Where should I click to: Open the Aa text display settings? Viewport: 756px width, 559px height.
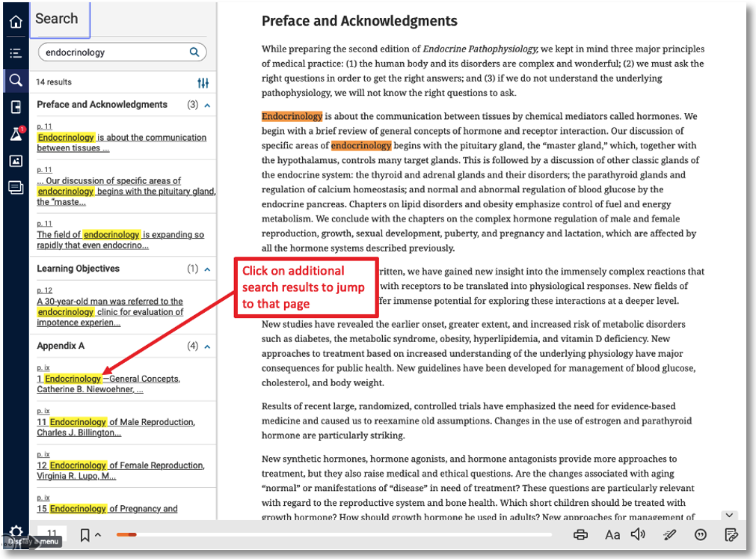tap(612, 534)
